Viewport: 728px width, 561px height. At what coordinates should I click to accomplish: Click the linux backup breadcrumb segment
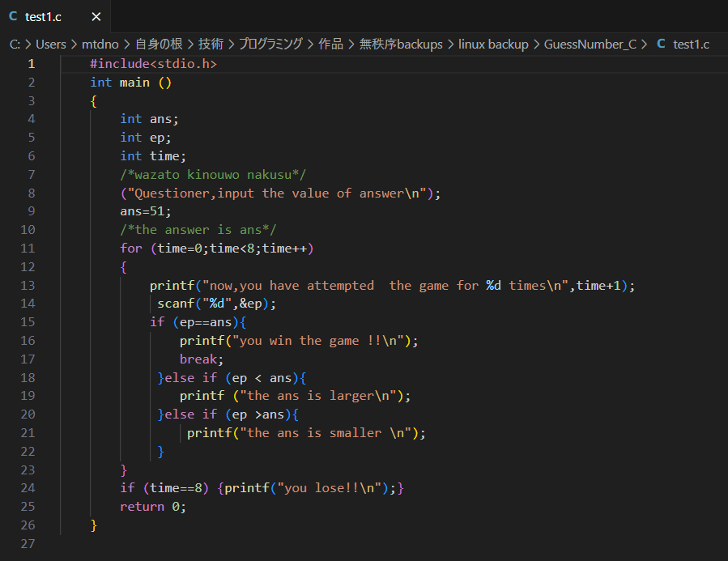point(493,45)
